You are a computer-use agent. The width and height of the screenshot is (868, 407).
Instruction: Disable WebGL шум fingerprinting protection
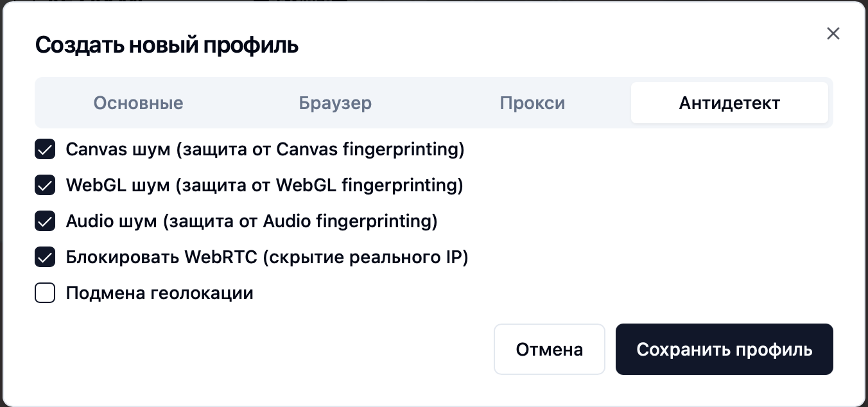(45, 185)
